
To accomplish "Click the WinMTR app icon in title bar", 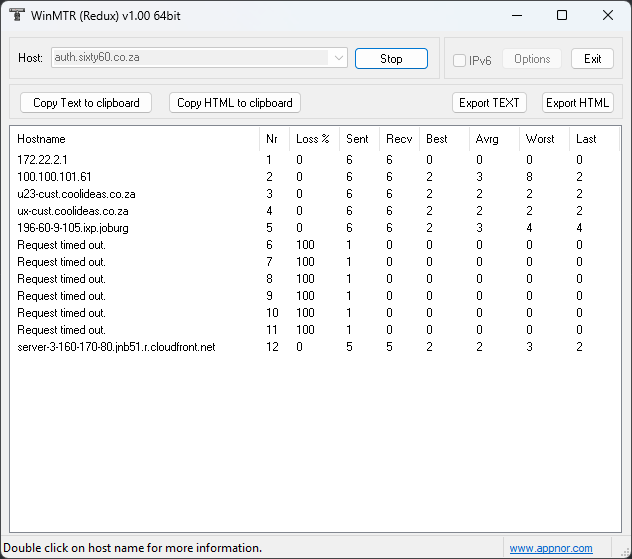I will [17, 15].
